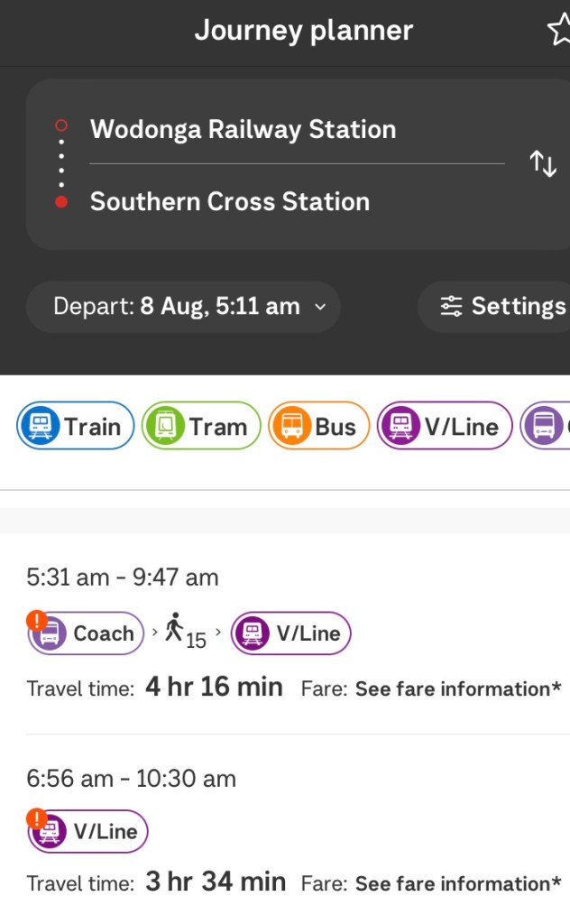Screen dimensions: 570x924
Task: Tap the favourite star icon
Action: click(559, 31)
